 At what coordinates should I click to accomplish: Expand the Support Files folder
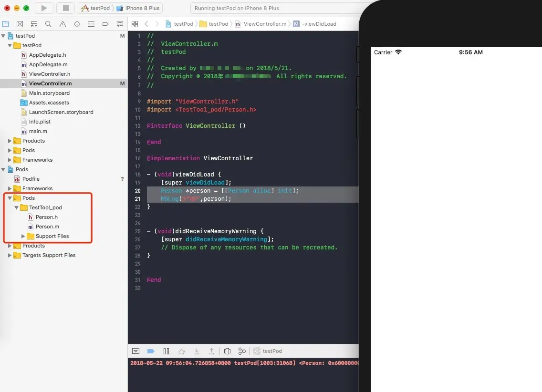(23, 236)
